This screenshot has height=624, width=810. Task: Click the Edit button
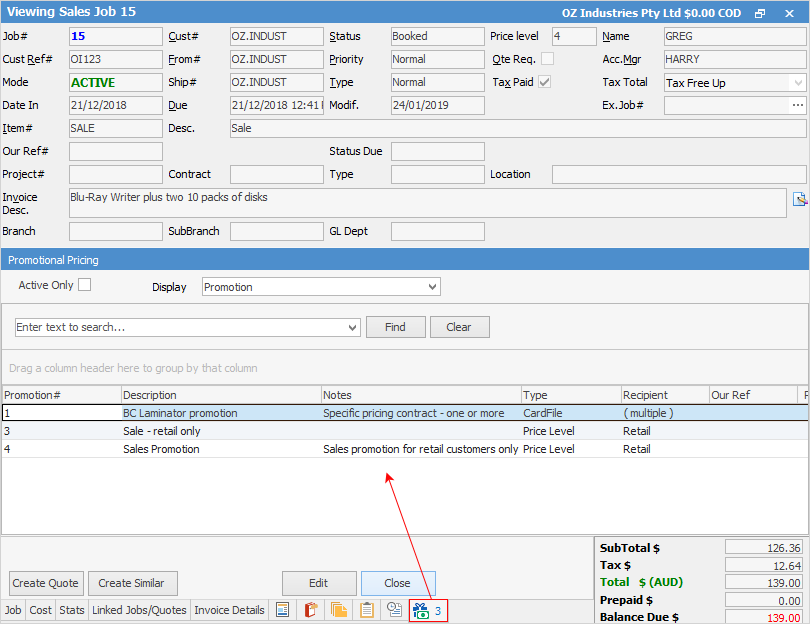click(x=319, y=583)
